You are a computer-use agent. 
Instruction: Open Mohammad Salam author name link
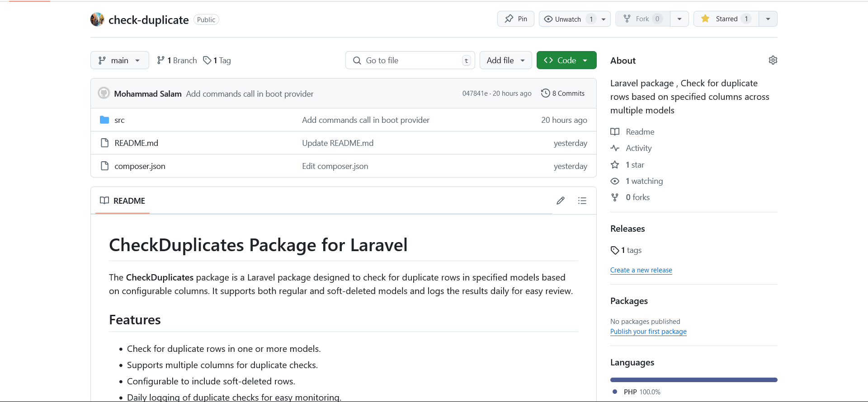[148, 93]
